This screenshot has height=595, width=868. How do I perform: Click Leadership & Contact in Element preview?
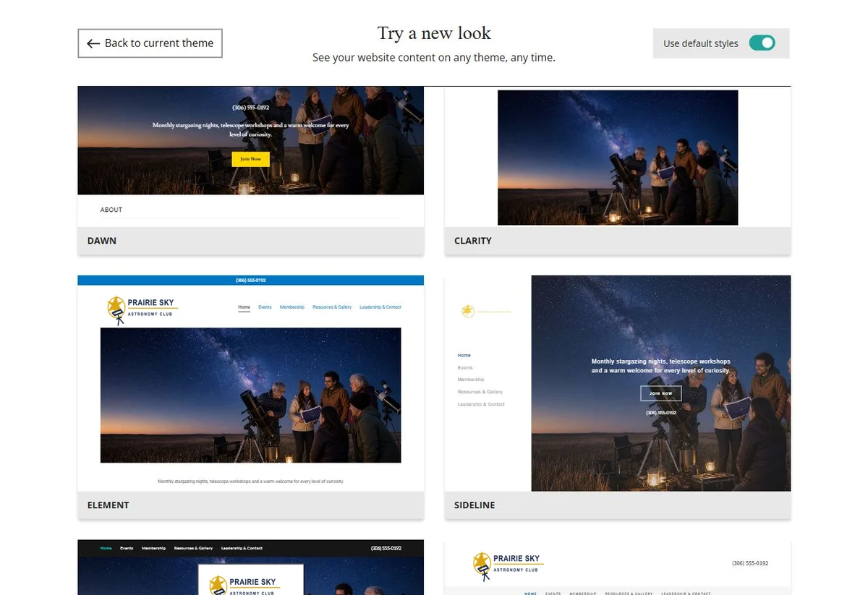click(x=380, y=307)
